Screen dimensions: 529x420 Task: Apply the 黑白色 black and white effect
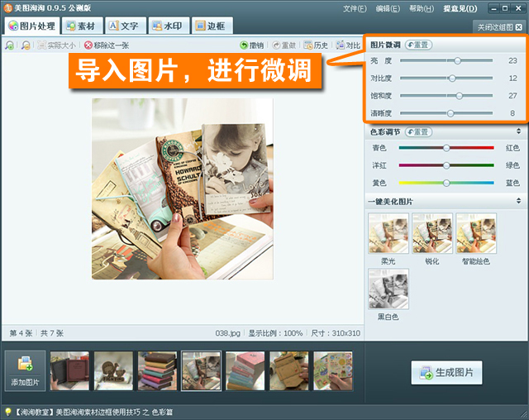[388, 289]
